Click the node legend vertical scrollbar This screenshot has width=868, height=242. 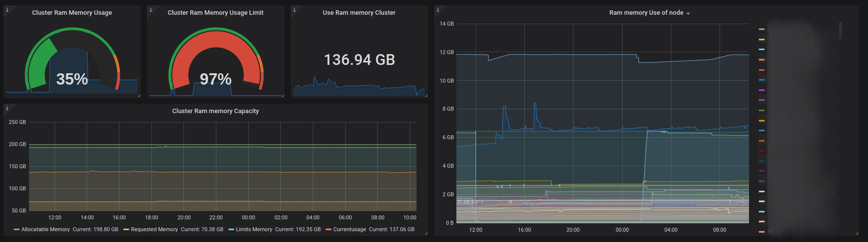tap(840, 30)
